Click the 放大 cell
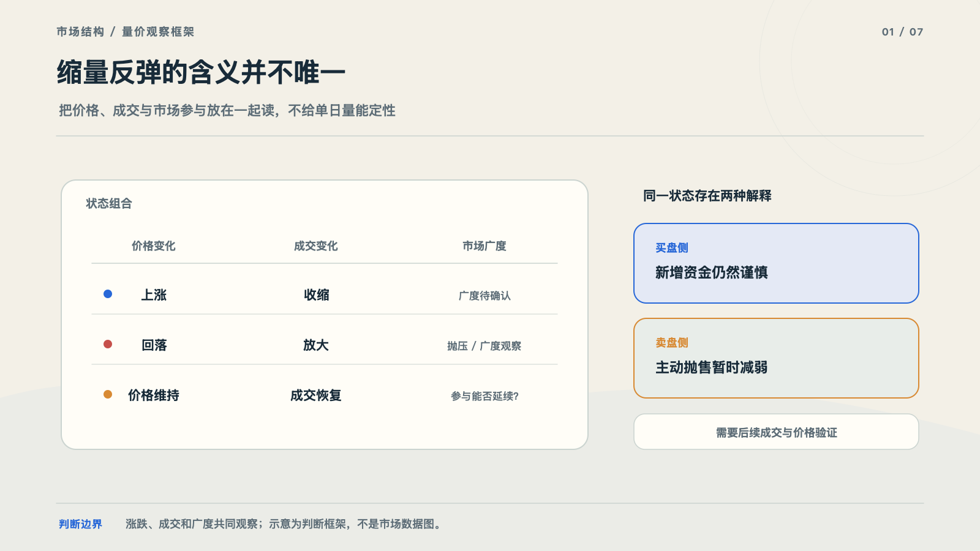Viewport: 980px width, 551px height. click(x=316, y=345)
